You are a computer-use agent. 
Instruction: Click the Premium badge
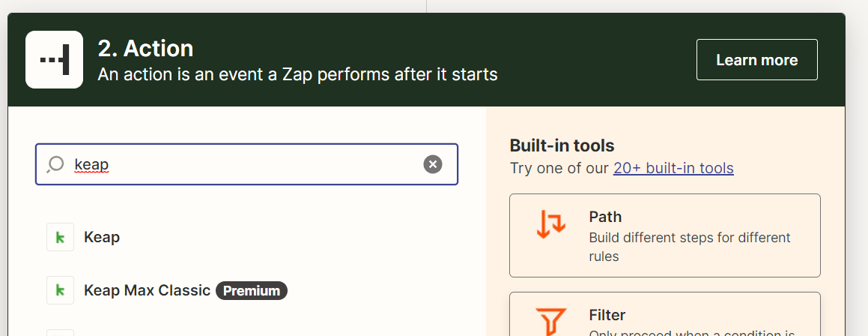click(252, 290)
